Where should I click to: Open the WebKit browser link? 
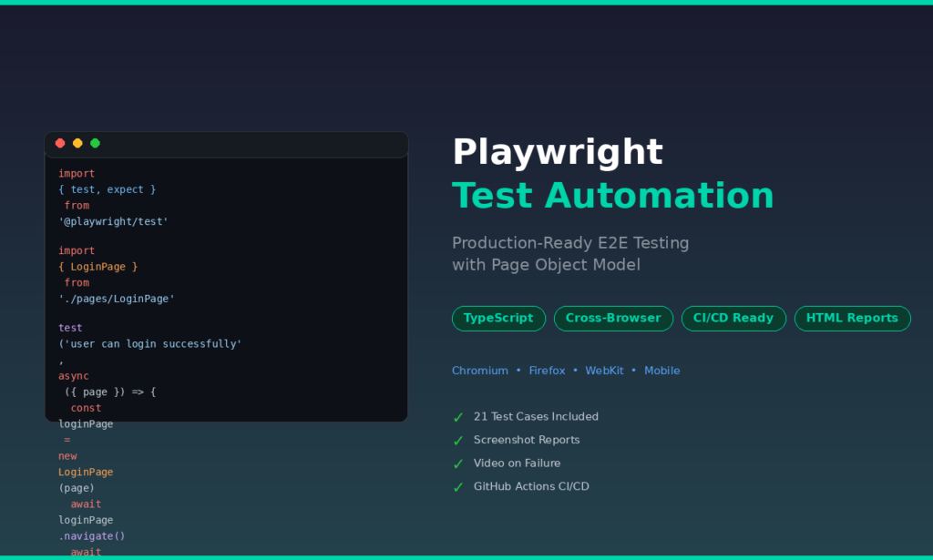[x=605, y=371]
